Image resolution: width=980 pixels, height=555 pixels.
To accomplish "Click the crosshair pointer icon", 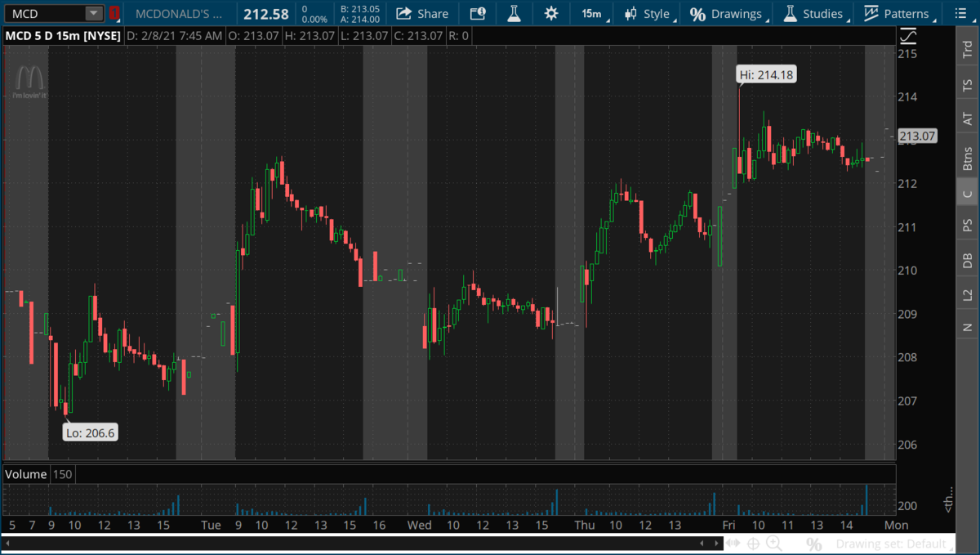I will 753,543.
